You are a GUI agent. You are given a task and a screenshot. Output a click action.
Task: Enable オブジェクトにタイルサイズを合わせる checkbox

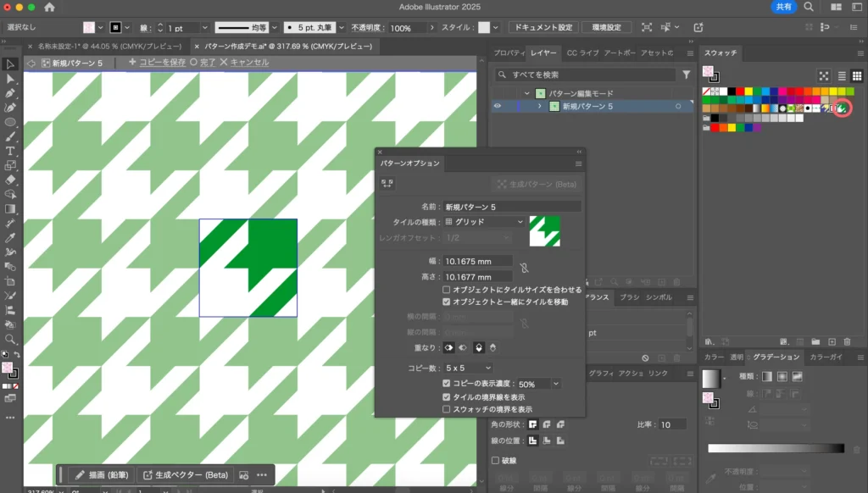(x=446, y=290)
